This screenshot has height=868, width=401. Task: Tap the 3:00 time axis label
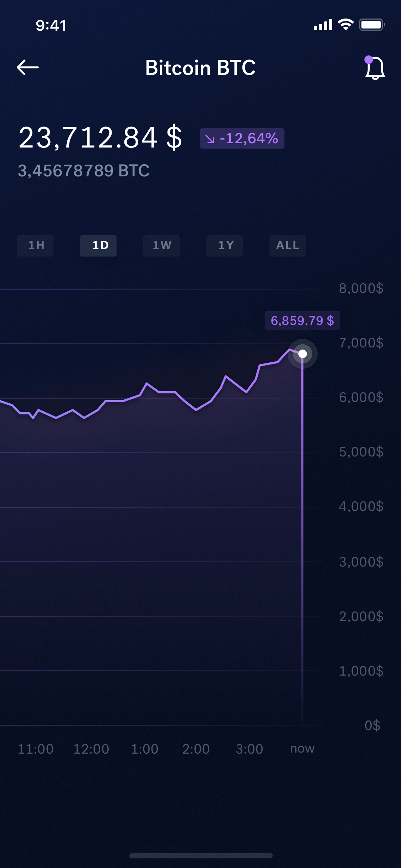(x=250, y=749)
